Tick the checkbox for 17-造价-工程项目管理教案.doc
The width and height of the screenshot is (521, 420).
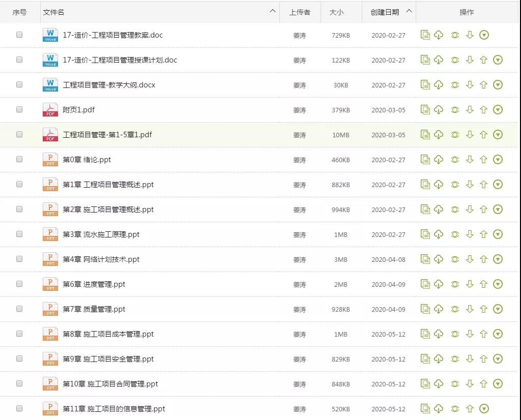point(19,35)
